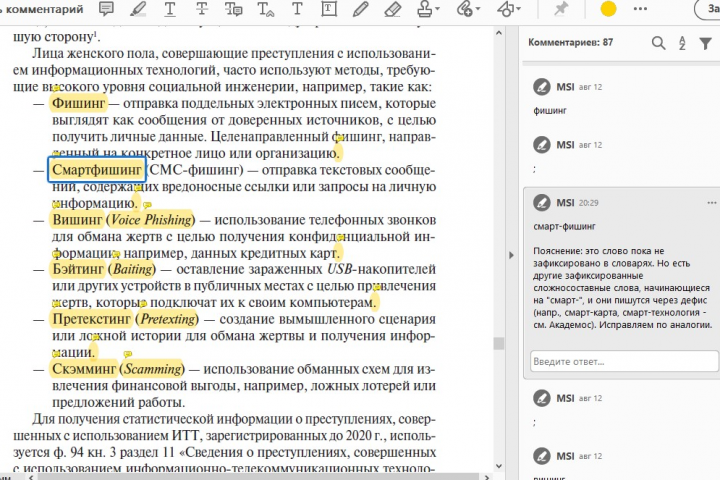Click the horizontal scrollbar right arrow
The height and width of the screenshot is (480, 720).
487,478
